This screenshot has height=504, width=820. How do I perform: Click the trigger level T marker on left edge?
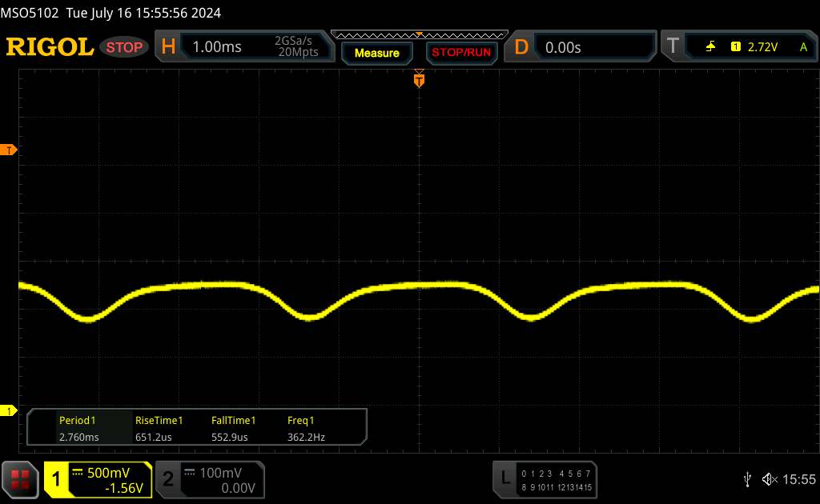pos(10,150)
